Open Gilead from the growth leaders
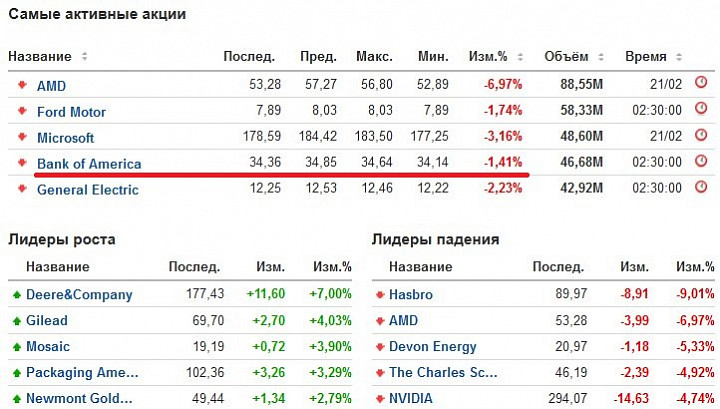Image resolution: width=720 pixels, height=409 pixels. [x=47, y=320]
